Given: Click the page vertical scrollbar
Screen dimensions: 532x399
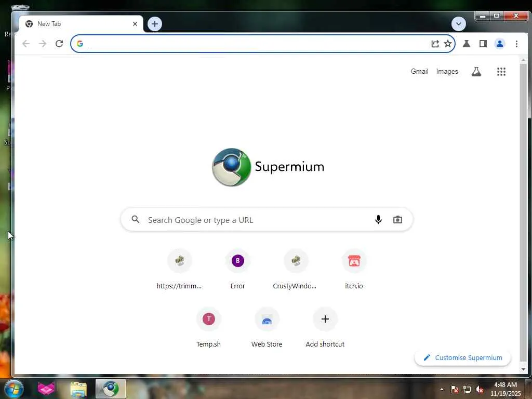Looking at the screenshot, I should click(x=524, y=214).
